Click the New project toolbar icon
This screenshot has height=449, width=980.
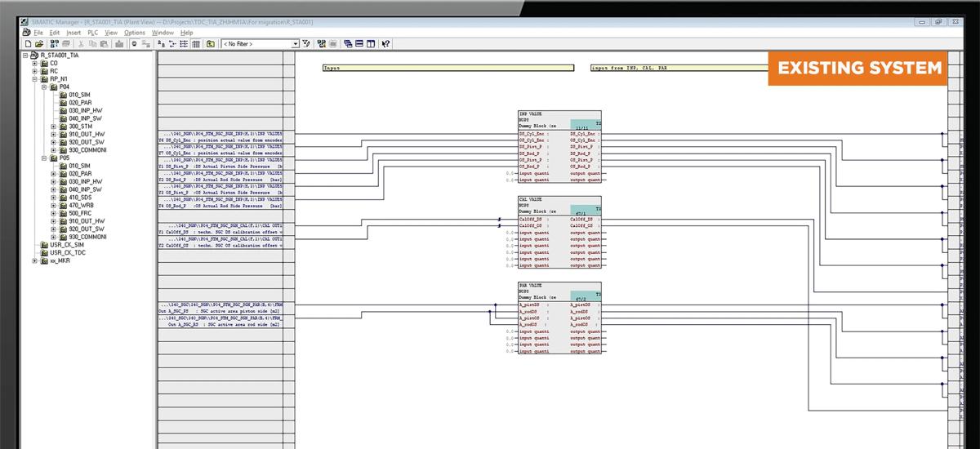(x=29, y=43)
